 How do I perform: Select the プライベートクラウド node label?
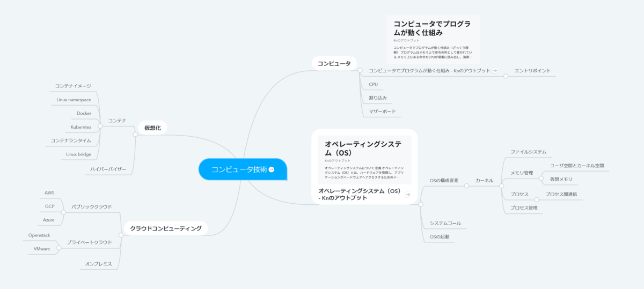coord(90,242)
